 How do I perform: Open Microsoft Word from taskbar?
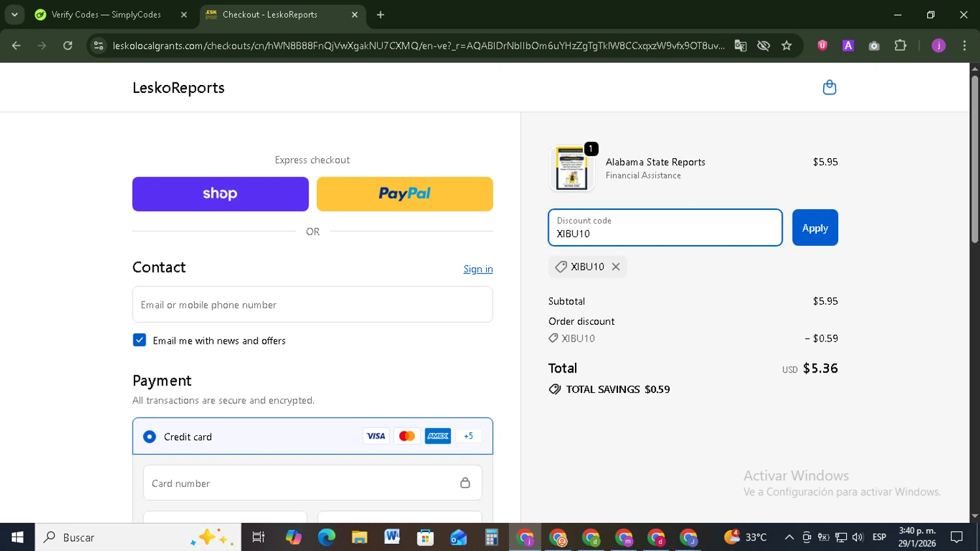coord(392,537)
